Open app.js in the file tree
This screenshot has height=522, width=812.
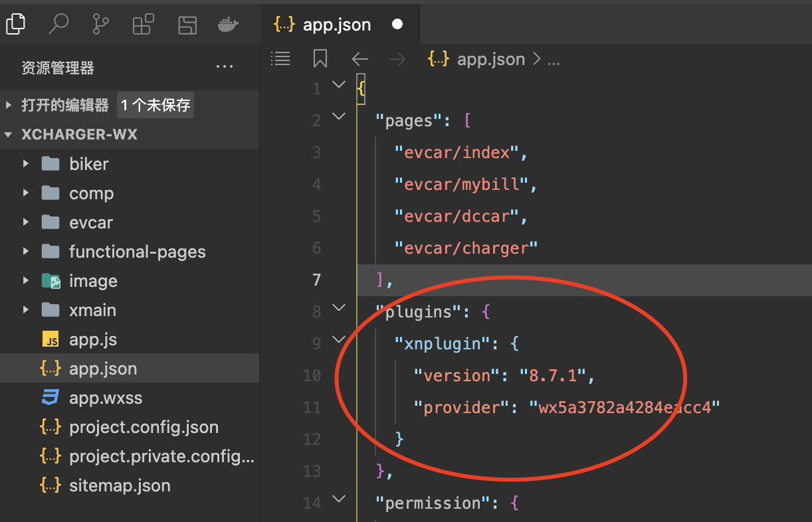[x=130, y=339]
